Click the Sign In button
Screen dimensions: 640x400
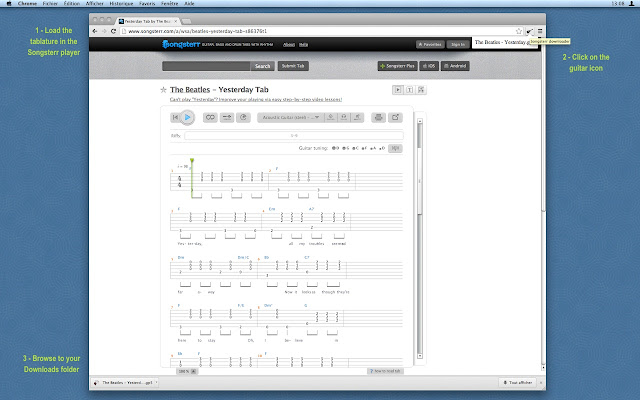(458, 44)
